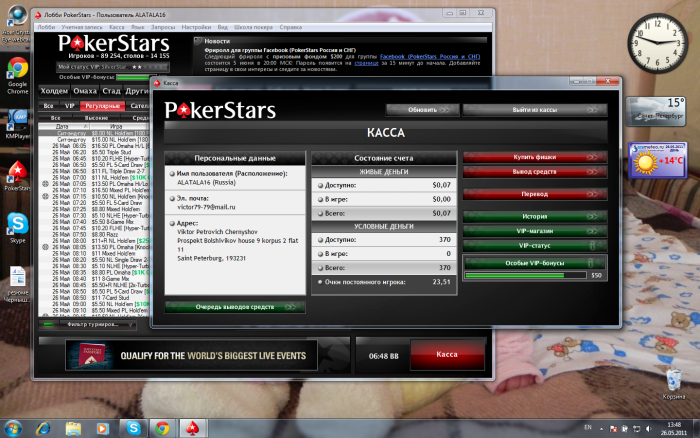The width and height of the screenshot is (700, 438).
Task: Open the Запросы menu
Action: coord(163,27)
